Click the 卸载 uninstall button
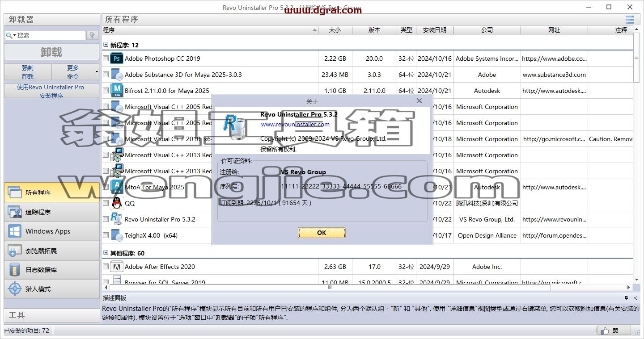This screenshot has width=644, height=339. point(52,52)
